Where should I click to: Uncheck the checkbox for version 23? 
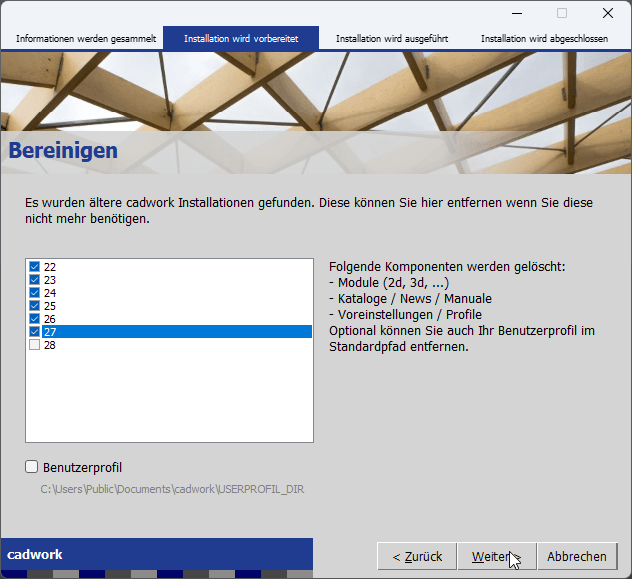point(35,280)
